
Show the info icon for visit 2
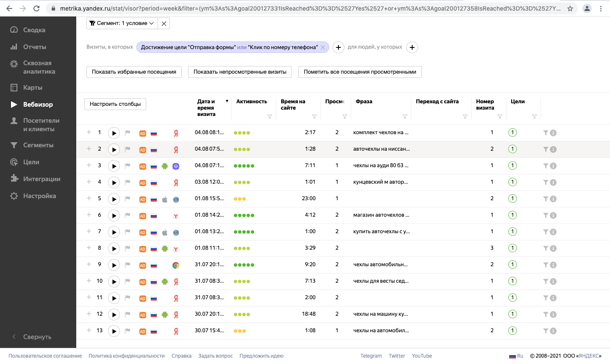553,149
